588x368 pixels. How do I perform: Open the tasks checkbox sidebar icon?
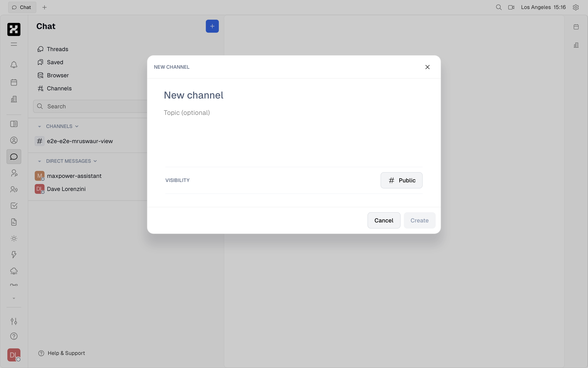(14, 206)
